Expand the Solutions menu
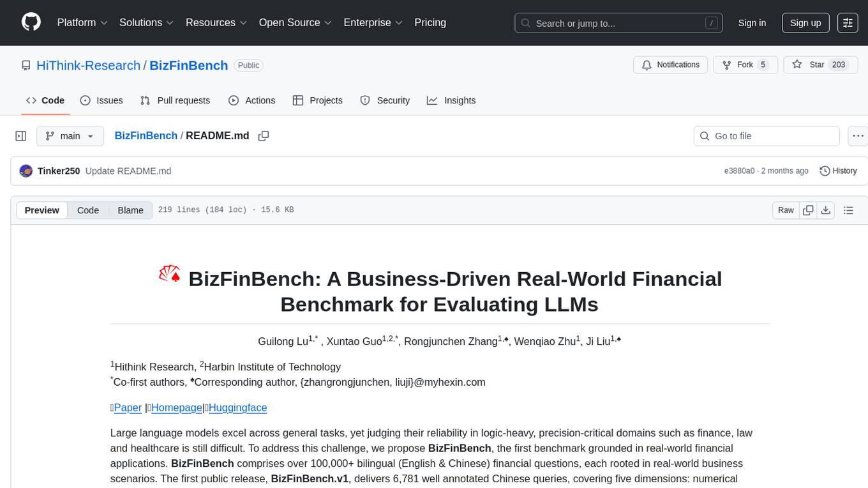This screenshot has width=868, height=488. pos(147,22)
